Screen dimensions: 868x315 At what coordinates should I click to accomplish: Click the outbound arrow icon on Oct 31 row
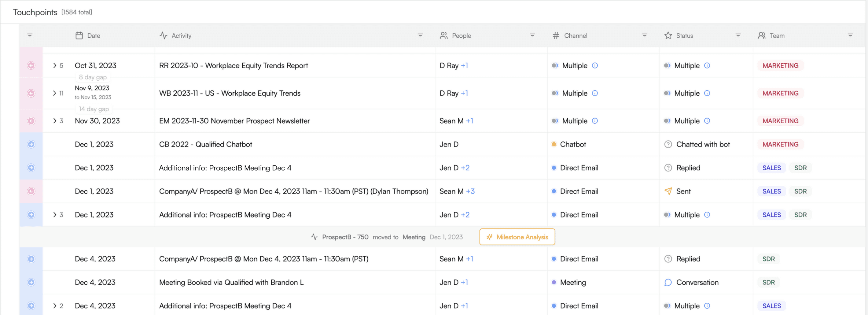click(x=31, y=65)
